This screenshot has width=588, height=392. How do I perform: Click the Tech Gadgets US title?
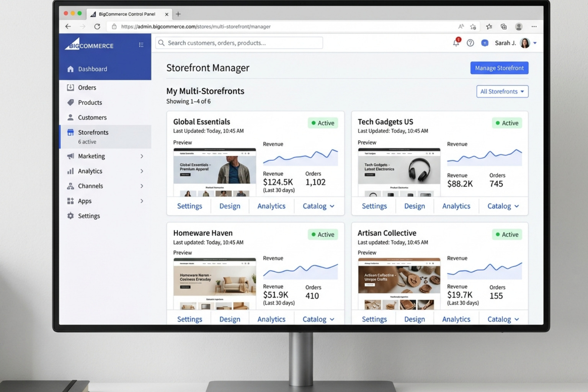[x=385, y=122]
